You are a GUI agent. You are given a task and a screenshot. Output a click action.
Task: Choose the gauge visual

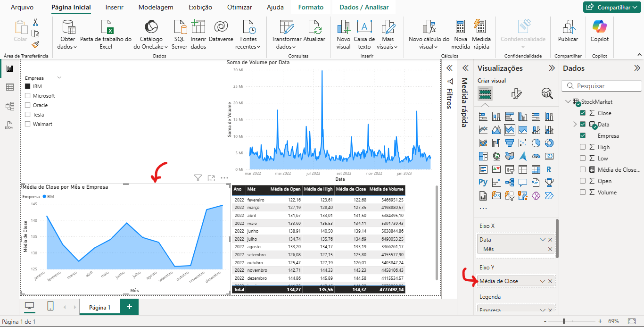(536, 156)
